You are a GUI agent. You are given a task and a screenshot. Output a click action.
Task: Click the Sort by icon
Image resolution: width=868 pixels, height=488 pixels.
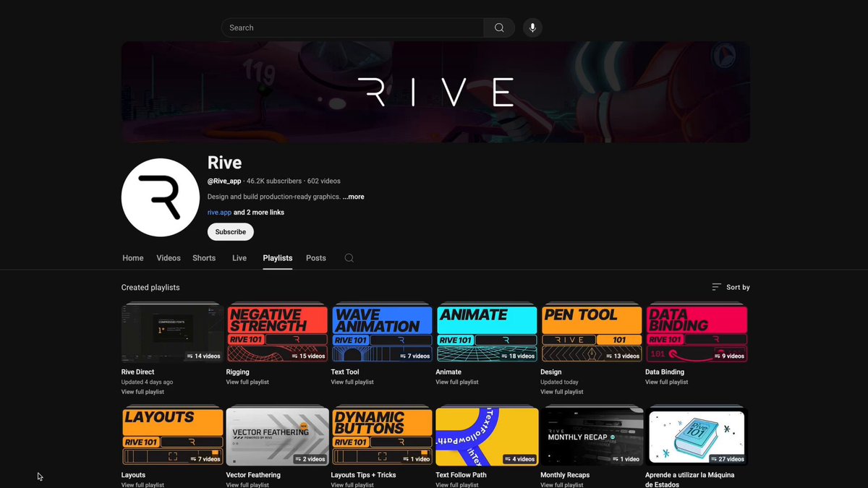716,287
